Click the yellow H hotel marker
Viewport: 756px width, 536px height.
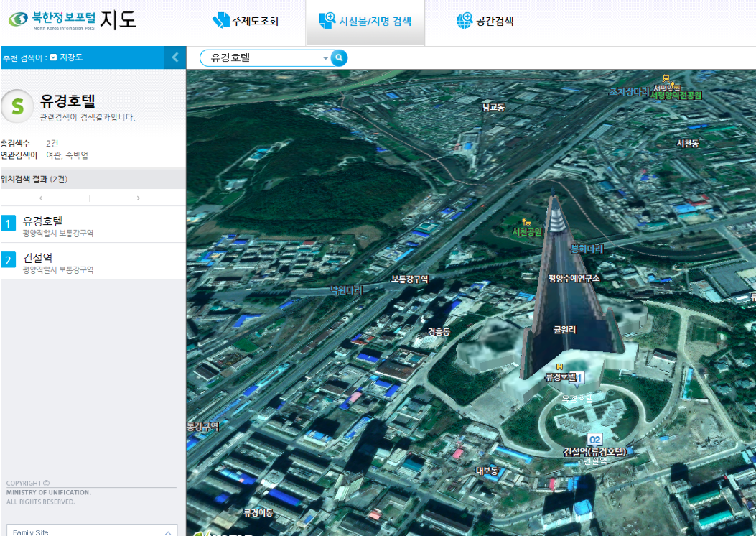[559, 367]
